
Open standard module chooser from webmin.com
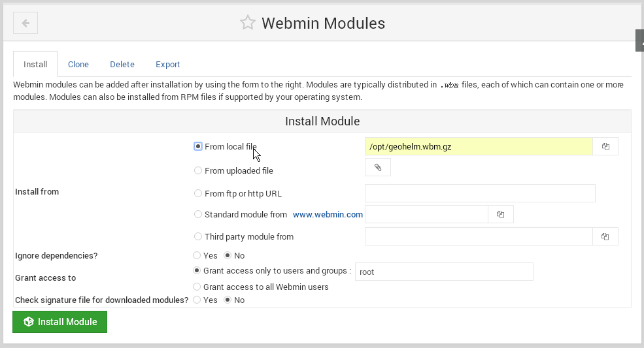coord(500,214)
